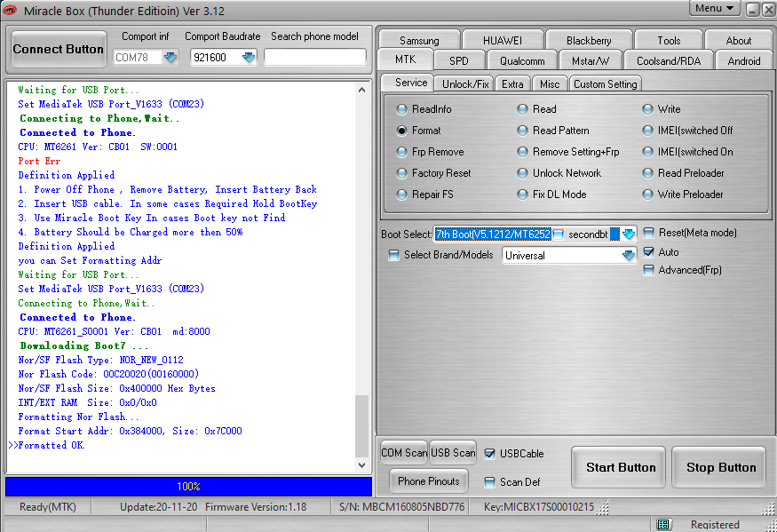Click the Search phone model field

[x=315, y=58]
